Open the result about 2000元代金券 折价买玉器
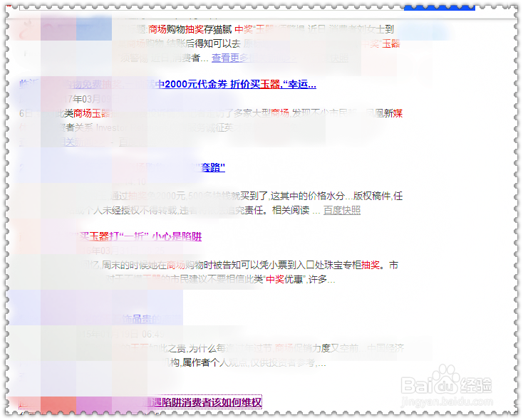Screen dimensions: 523x420 point(167,84)
